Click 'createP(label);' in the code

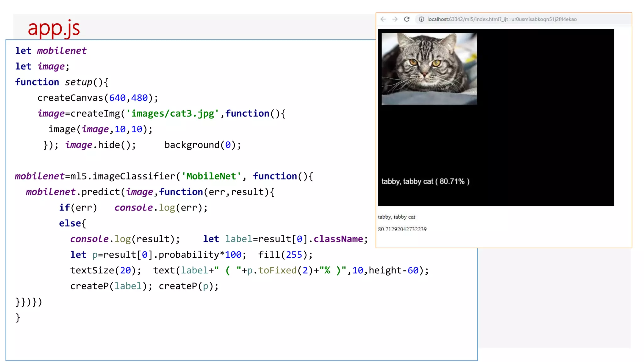point(111,286)
